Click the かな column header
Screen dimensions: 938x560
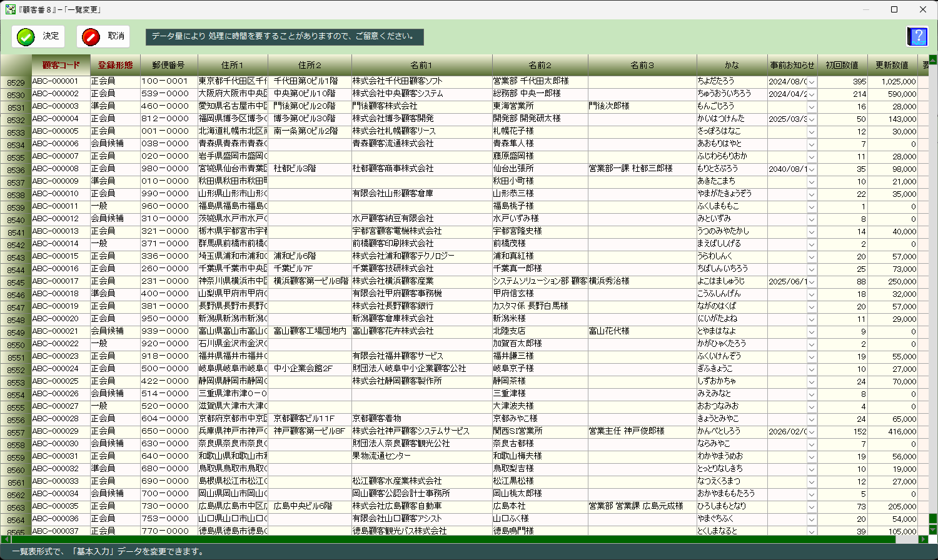coord(732,65)
